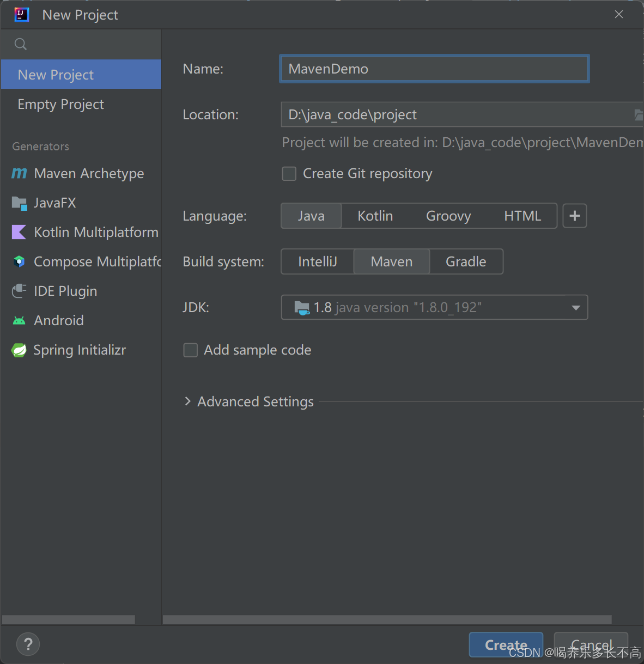The width and height of the screenshot is (644, 664).
Task: Close the New Project dialog
Action: 619,14
